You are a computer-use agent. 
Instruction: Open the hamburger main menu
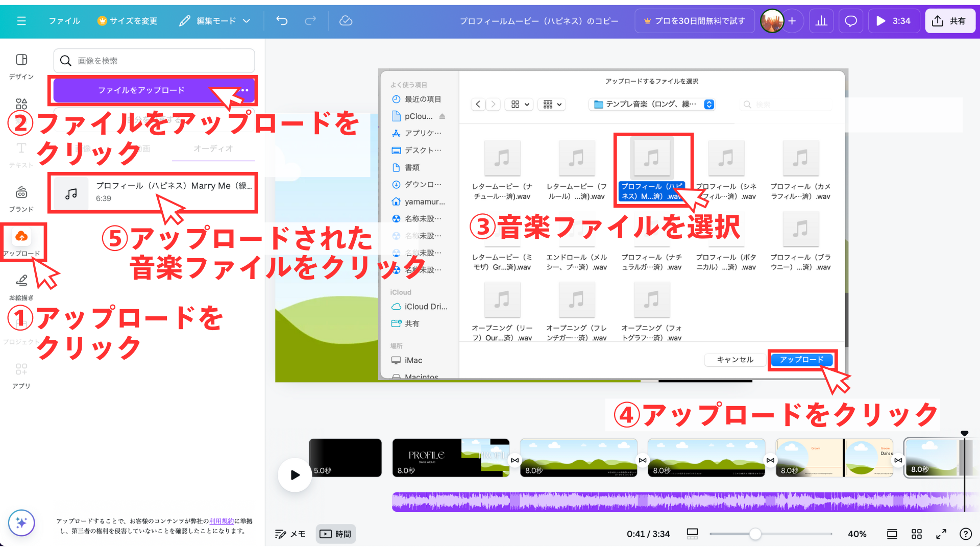[21, 21]
